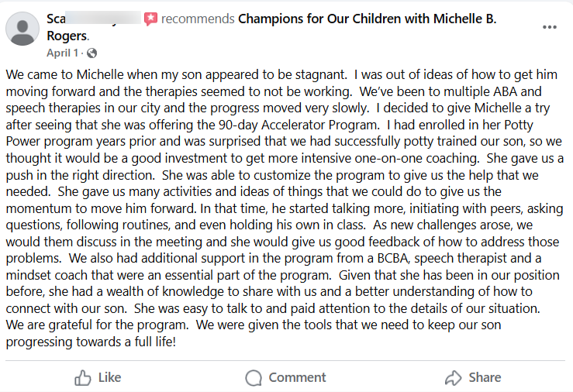Click the red recommendation star badge icon
Viewport: 573px width, 392px height.
click(x=150, y=19)
